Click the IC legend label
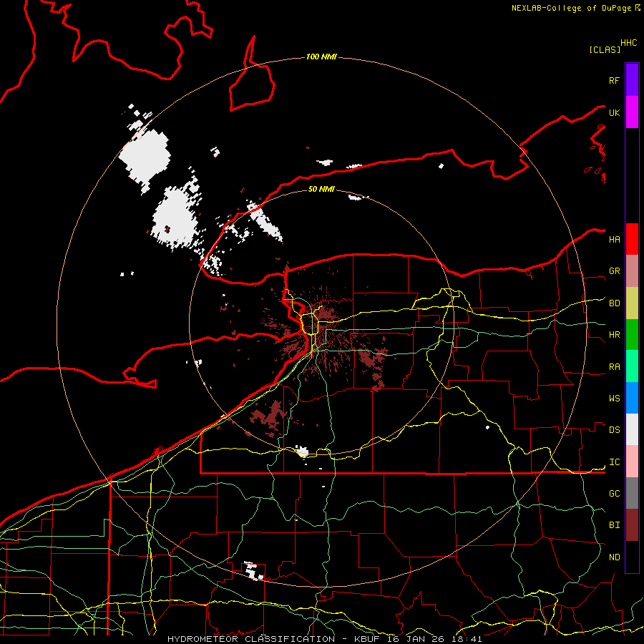 614,462
